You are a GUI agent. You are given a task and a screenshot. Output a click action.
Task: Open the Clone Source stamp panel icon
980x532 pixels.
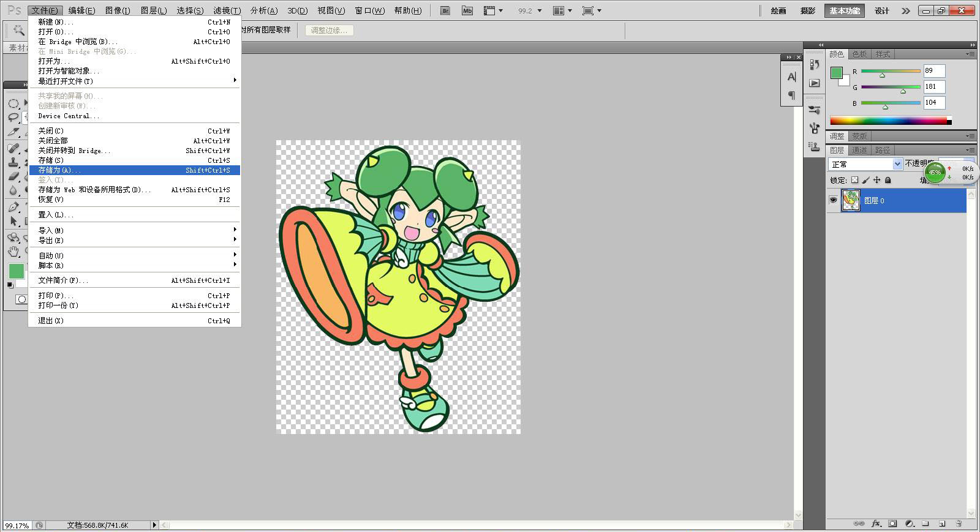pyautogui.click(x=814, y=147)
